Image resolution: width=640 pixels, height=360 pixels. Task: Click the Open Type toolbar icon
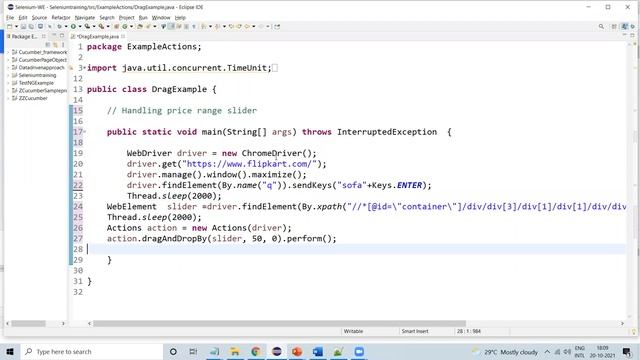point(140,27)
